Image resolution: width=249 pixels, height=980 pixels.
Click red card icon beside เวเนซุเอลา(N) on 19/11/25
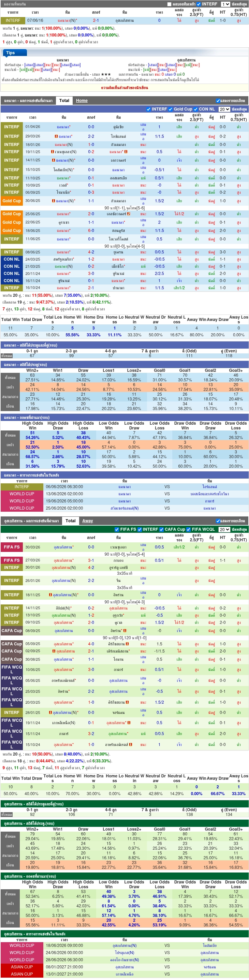pyautogui.click(x=53, y=152)
